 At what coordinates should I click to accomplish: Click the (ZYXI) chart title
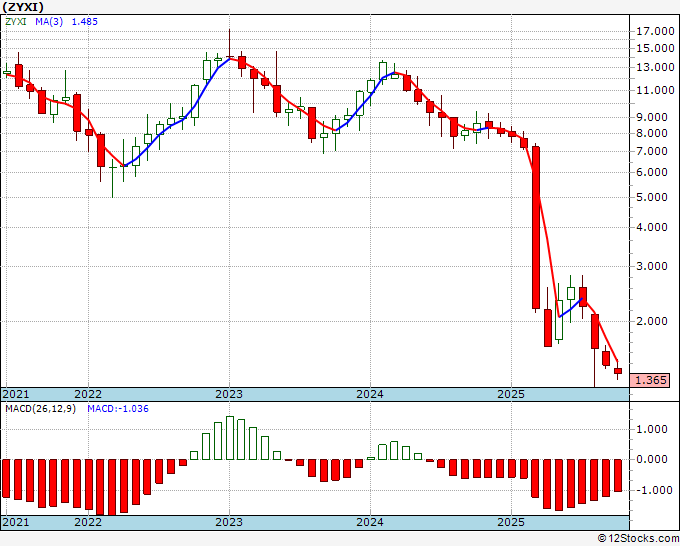(23, 7)
